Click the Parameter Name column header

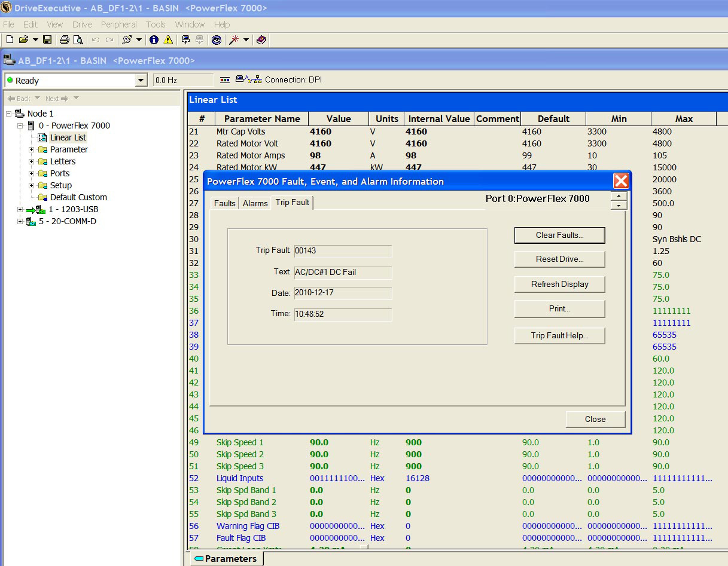click(262, 118)
